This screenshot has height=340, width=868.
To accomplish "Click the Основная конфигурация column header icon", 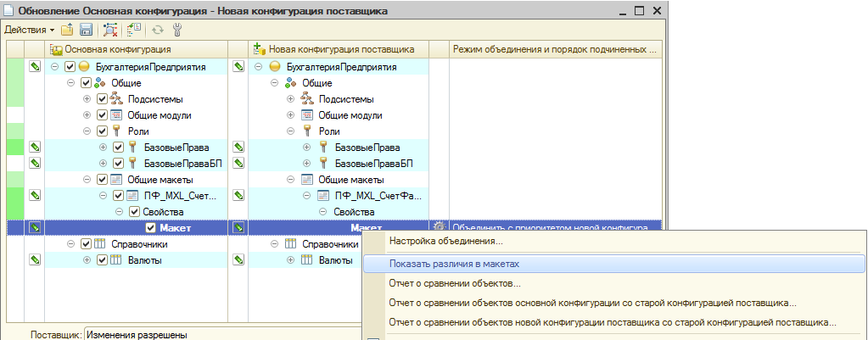I will (x=57, y=49).
